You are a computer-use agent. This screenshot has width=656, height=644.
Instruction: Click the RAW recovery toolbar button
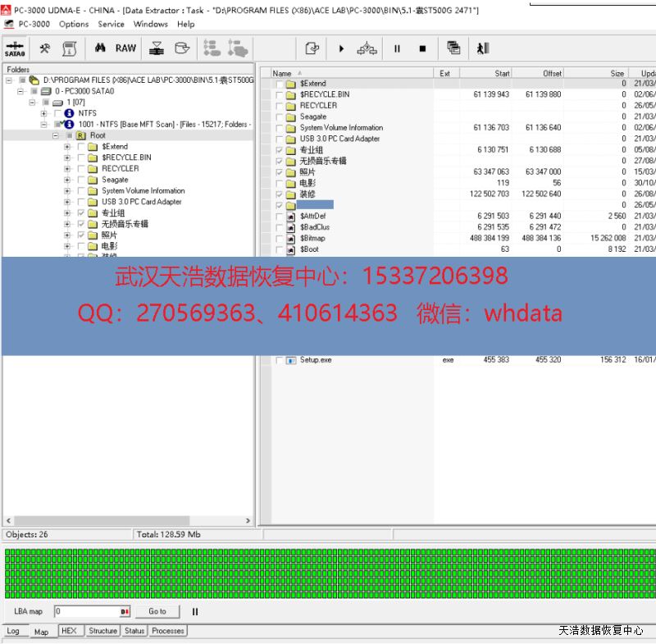[x=125, y=48]
